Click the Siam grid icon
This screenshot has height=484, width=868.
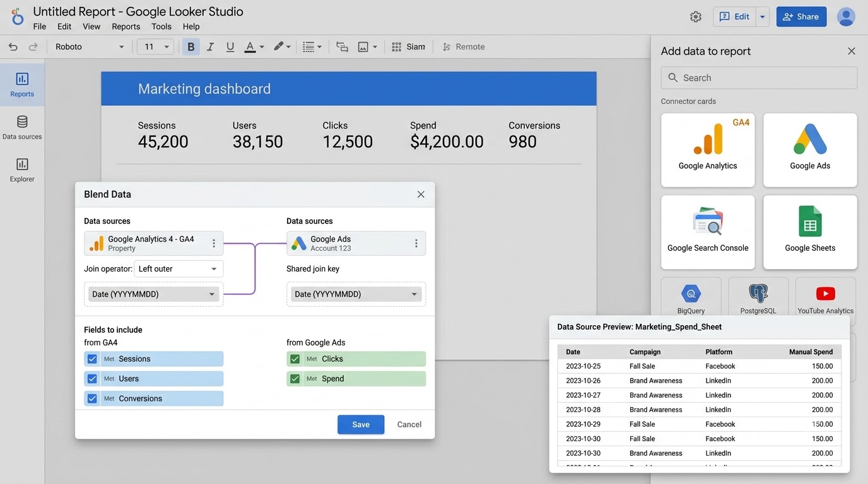397,47
